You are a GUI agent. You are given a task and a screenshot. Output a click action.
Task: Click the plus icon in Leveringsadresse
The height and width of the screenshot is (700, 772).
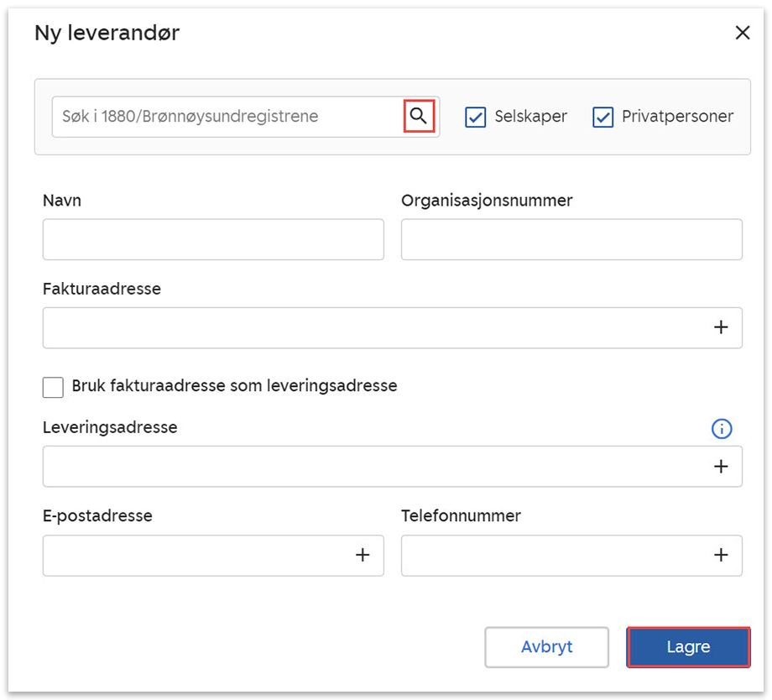point(720,467)
